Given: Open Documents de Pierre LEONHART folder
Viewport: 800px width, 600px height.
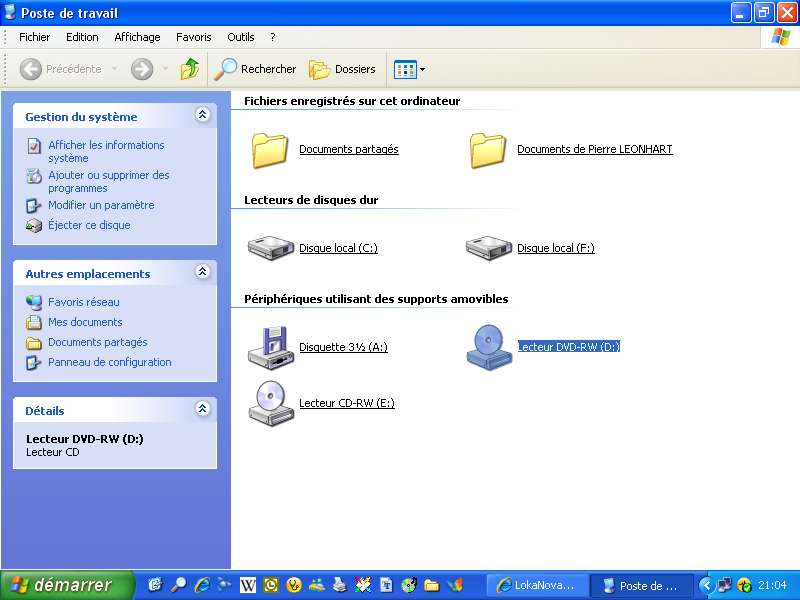Looking at the screenshot, I should [489, 150].
